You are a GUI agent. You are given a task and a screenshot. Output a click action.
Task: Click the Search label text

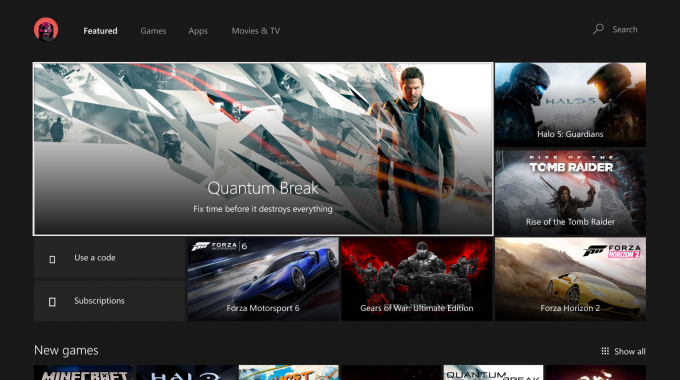pos(625,29)
